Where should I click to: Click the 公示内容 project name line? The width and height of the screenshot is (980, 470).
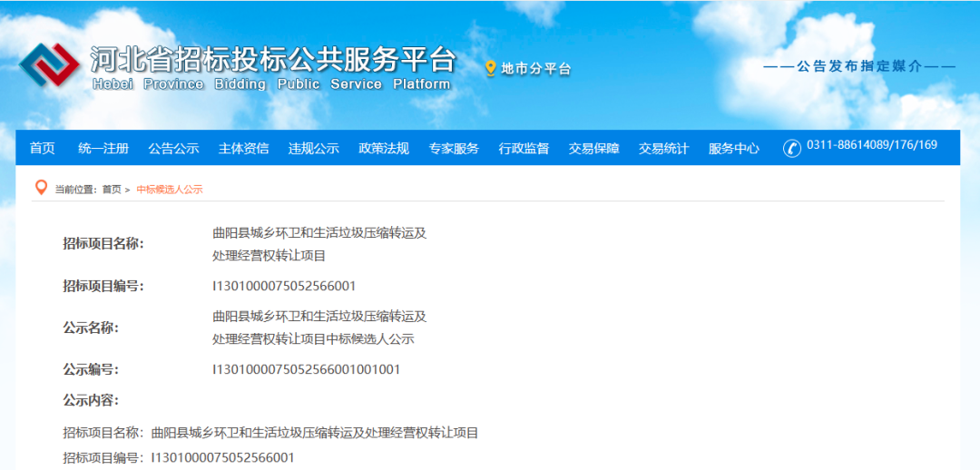click(270, 433)
